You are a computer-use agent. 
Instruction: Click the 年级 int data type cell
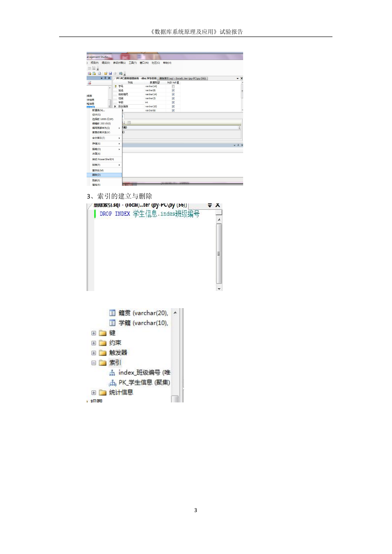pos(155,102)
